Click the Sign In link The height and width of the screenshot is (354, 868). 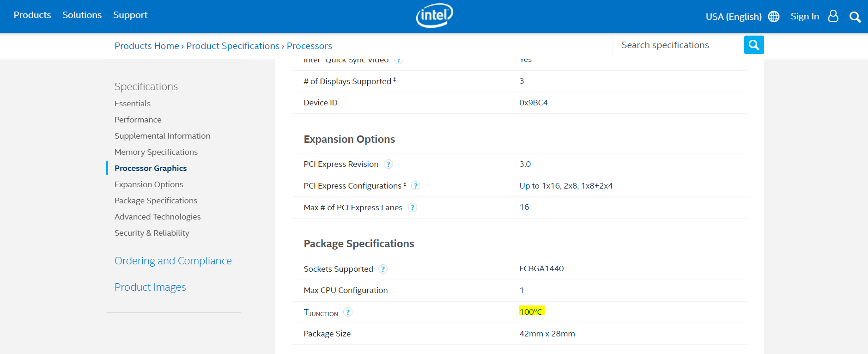pyautogui.click(x=804, y=17)
